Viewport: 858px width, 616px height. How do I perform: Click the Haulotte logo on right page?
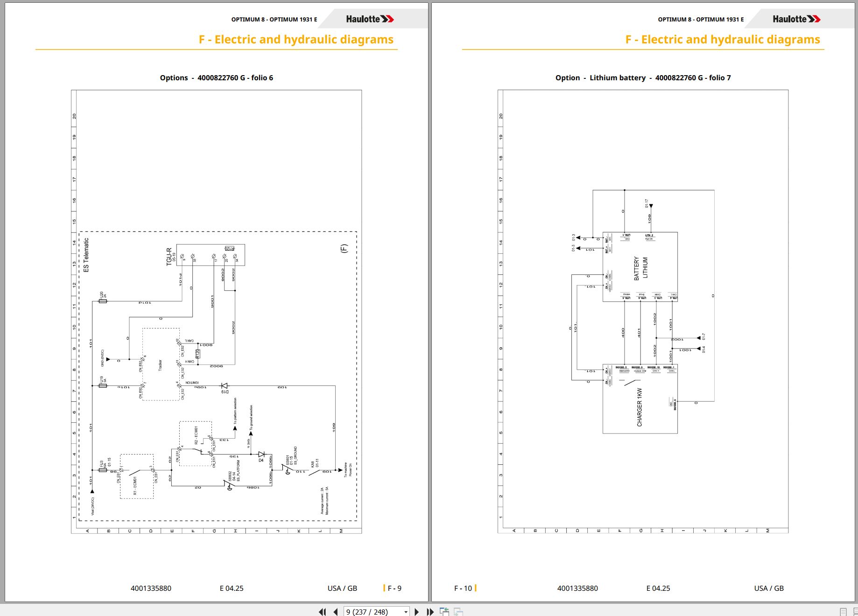pos(796,19)
